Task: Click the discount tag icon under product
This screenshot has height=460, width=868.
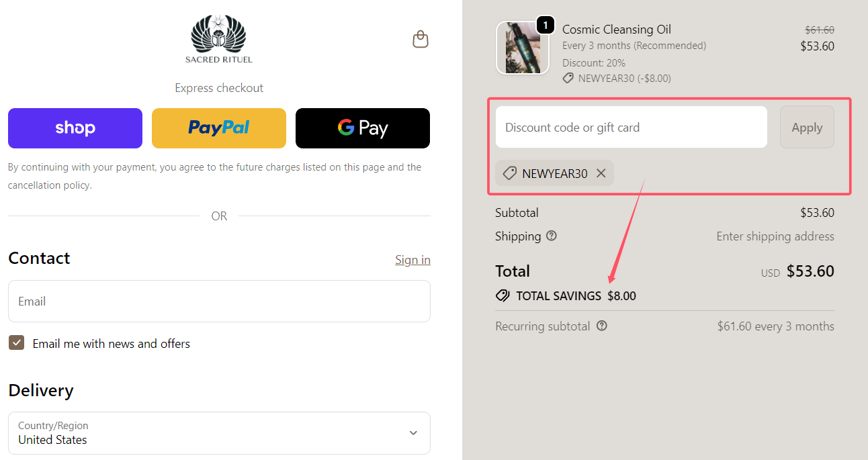Action: point(568,79)
